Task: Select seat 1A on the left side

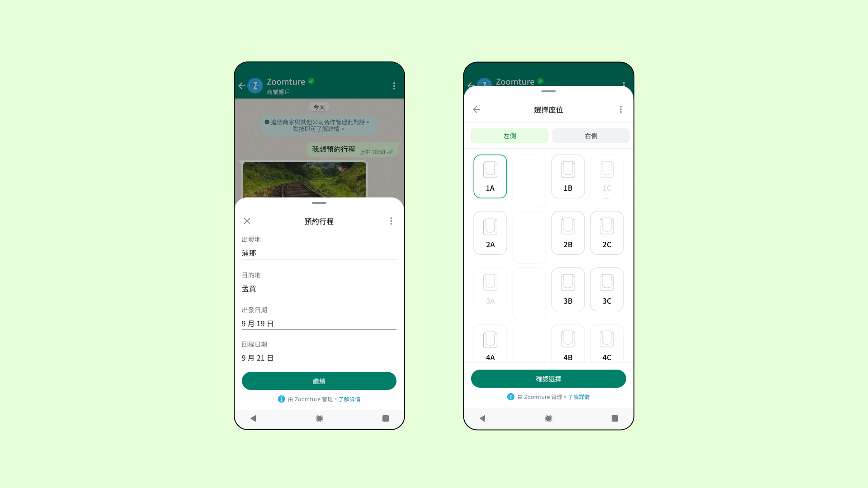Action: point(490,175)
